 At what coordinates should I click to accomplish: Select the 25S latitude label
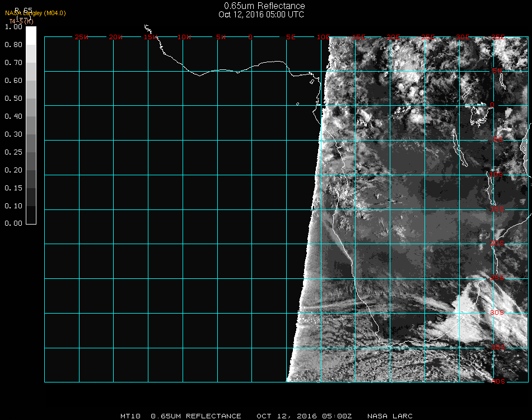pos(498,278)
